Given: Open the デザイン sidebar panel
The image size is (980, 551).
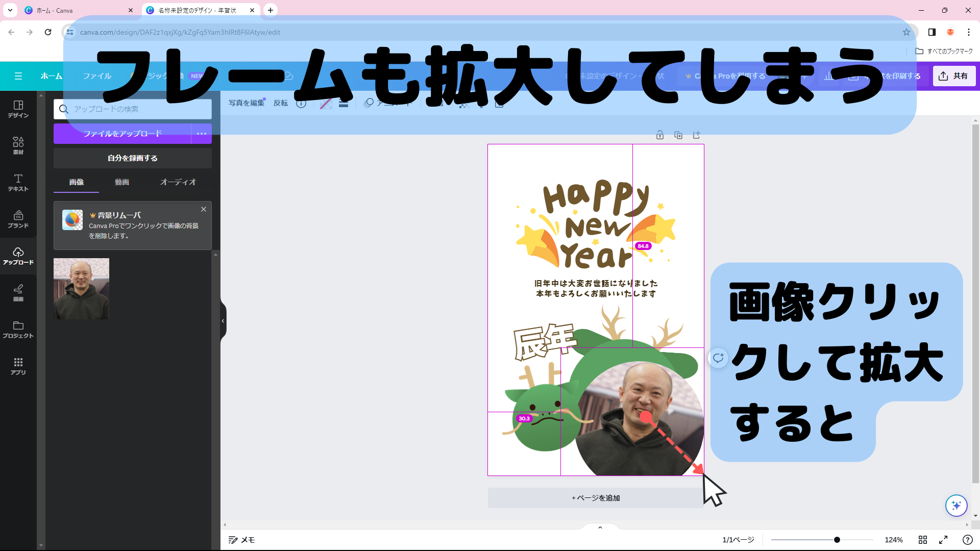Looking at the screenshot, I should (18, 109).
